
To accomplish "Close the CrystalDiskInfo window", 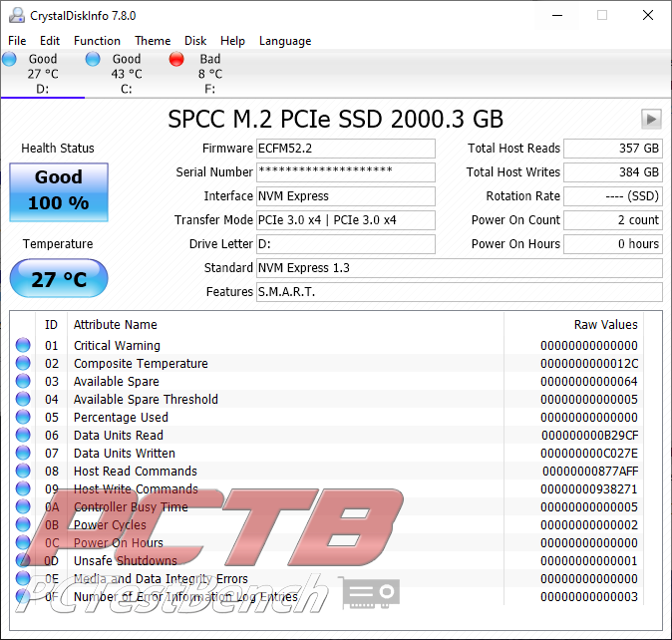I will pos(648,15).
